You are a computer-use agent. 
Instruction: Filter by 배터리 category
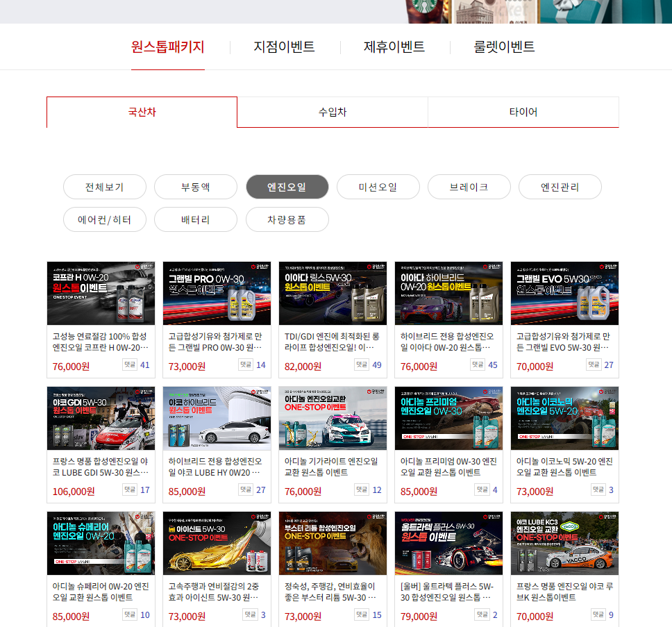pyautogui.click(x=196, y=219)
